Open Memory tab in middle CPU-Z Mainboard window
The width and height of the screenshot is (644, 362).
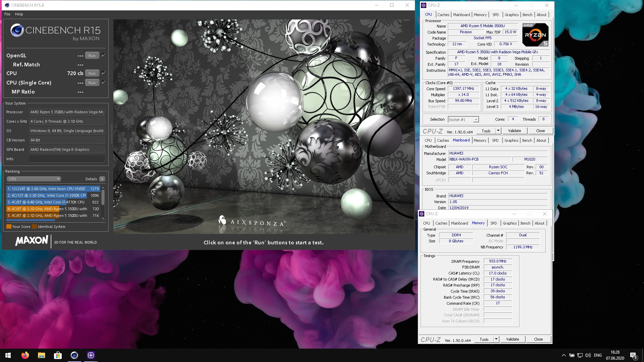pyautogui.click(x=480, y=140)
